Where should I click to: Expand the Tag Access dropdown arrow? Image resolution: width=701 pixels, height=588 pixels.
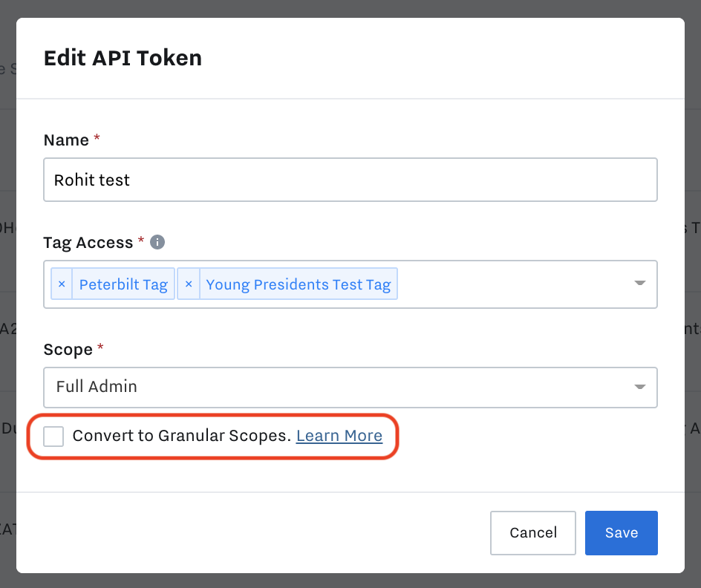coord(639,284)
